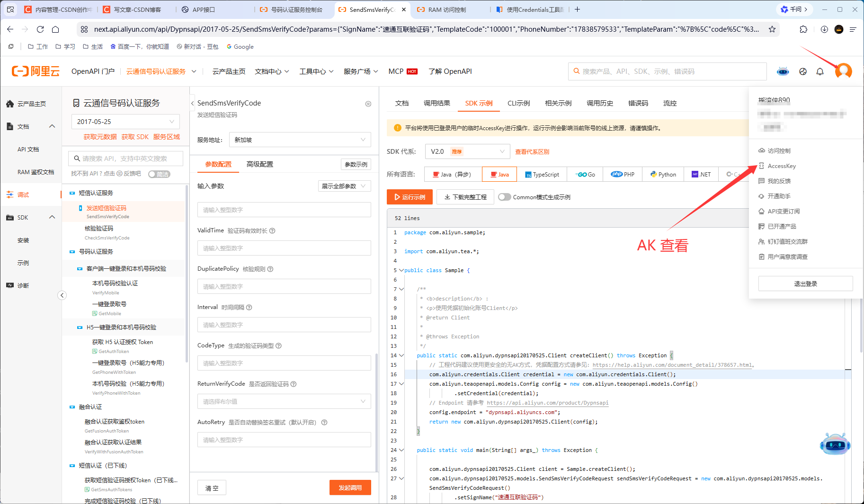Open the browser extensions puzzle icon
The width and height of the screenshot is (864, 504).
[x=803, y=29]
